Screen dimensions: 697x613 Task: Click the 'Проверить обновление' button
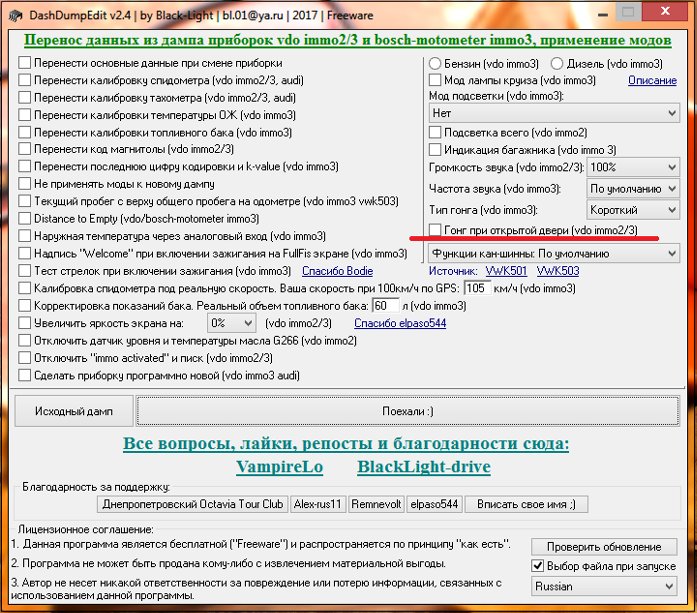[604, 547]
